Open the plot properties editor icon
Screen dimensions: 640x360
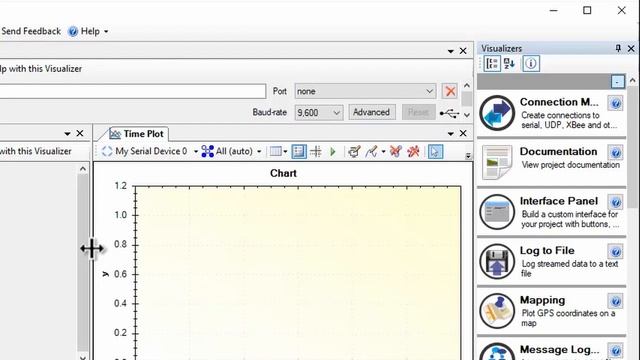(354, 152)
